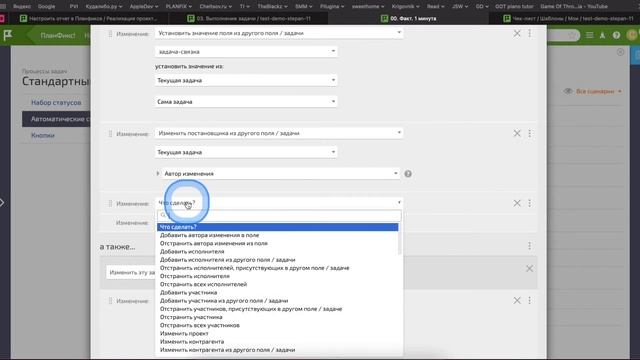Close the 'Изменить эту за...' gray block
This screenshot has width=640, height=360.
coord(529,269)
